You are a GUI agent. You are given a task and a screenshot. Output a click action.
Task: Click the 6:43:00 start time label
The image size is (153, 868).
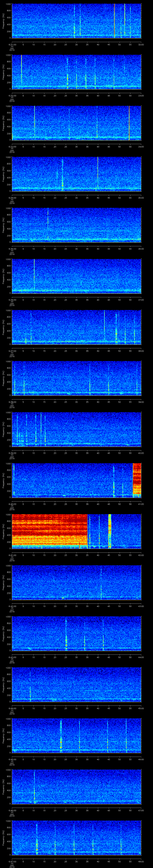[x=12, y=657]
